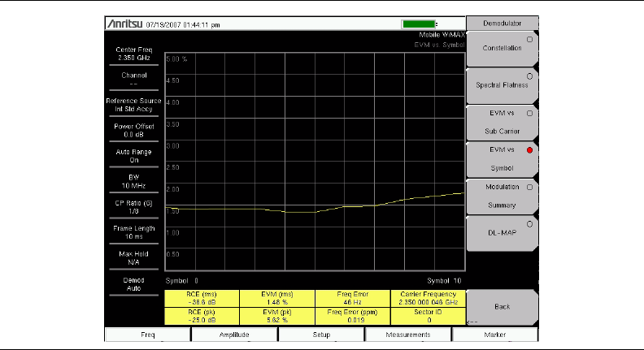
Task: Open the DL-MAP display
Action: [x=502, y=232]
